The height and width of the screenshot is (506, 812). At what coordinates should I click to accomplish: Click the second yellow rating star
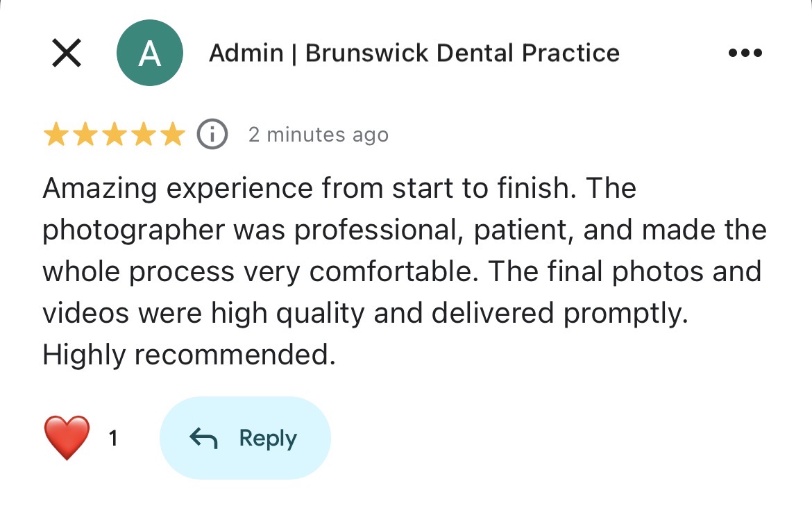(85, 134)
